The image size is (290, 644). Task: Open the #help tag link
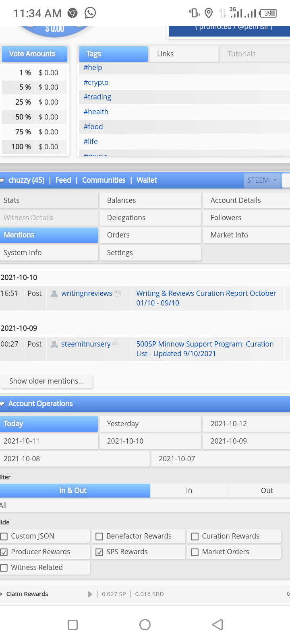(93, 68)
